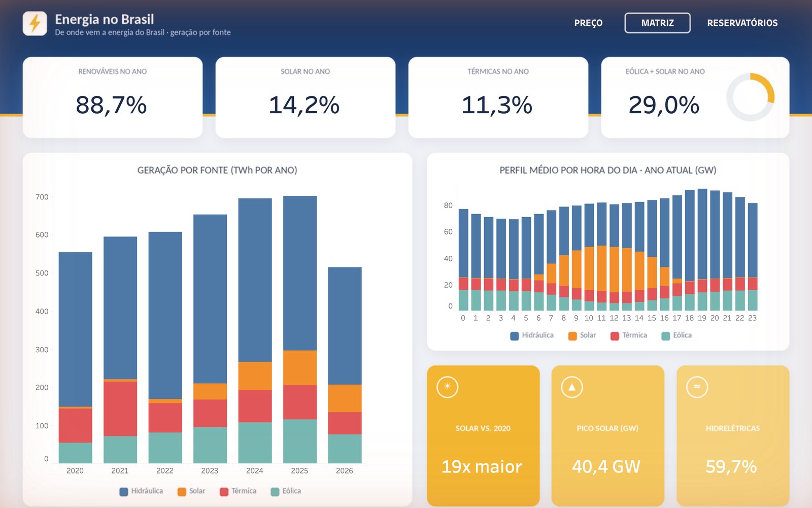Toggle Solar in the yearly generation legend
Screen dimensions: 812x508
point(191,491)
